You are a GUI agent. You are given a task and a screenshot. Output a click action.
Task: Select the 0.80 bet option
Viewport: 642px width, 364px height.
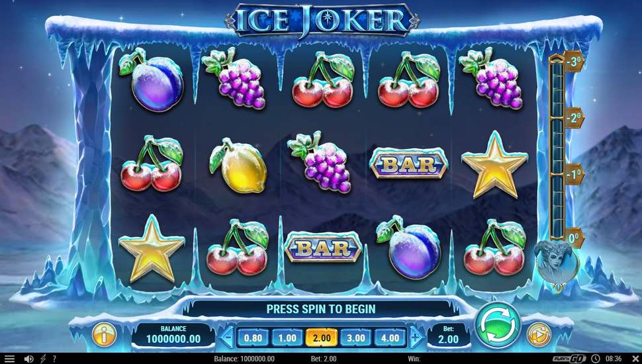pos(253,338)
